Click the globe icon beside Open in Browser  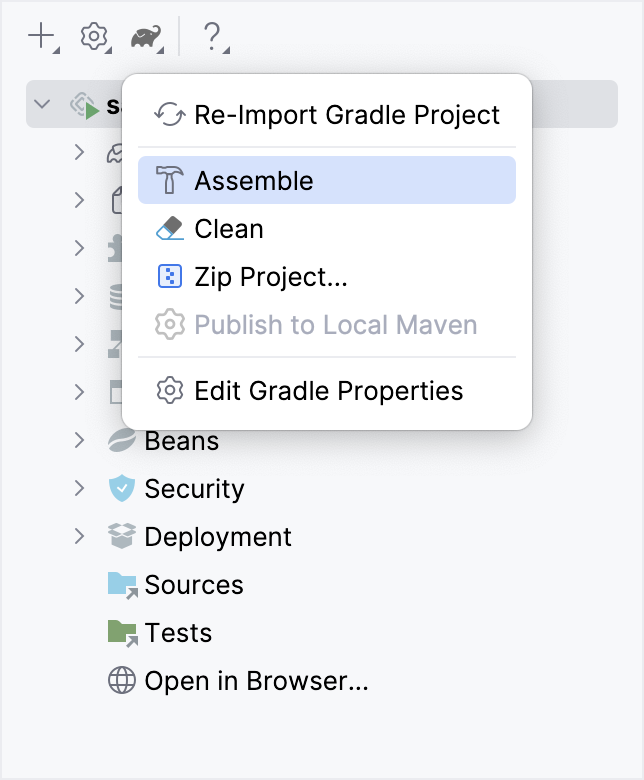tap(121, 681)
